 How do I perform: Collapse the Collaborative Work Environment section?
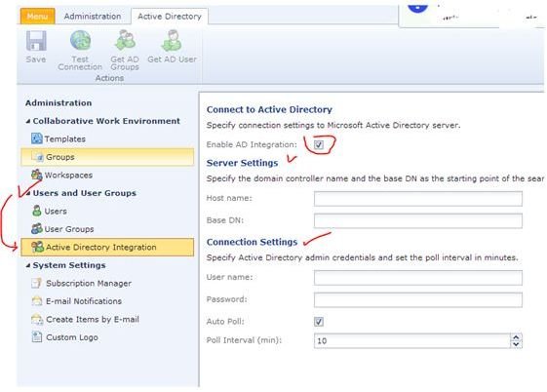28,121
